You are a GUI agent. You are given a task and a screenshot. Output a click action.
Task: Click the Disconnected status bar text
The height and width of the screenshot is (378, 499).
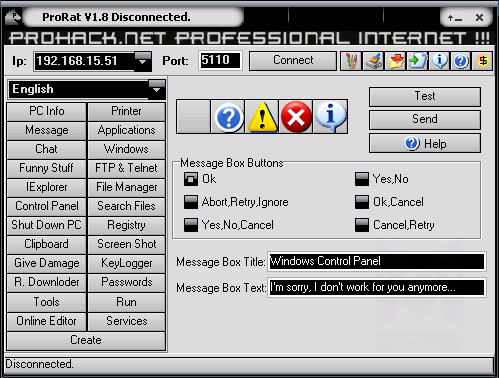39,364
